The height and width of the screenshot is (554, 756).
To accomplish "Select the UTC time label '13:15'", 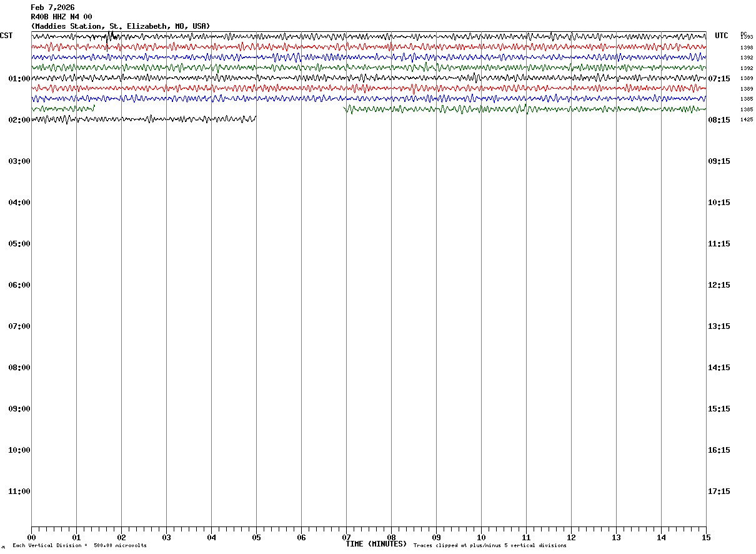I will (x=719, y=326).
